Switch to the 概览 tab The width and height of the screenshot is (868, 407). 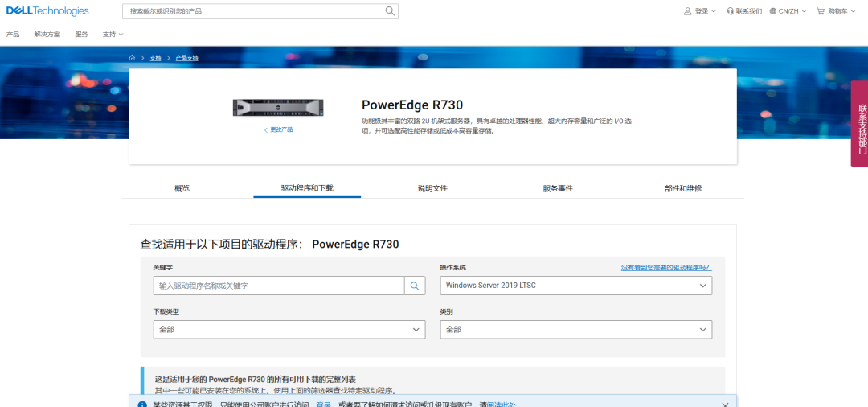[x=182, y=188]
